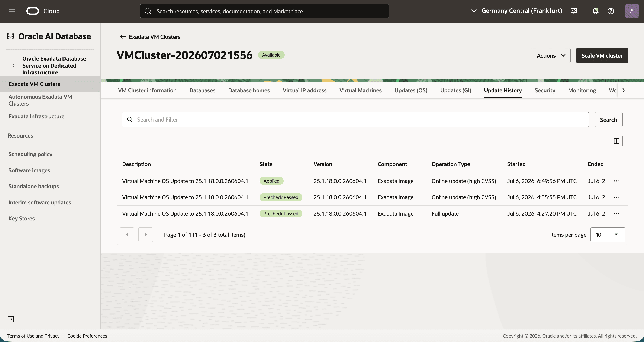Switch to Databases tab

(x=202, y=90)
